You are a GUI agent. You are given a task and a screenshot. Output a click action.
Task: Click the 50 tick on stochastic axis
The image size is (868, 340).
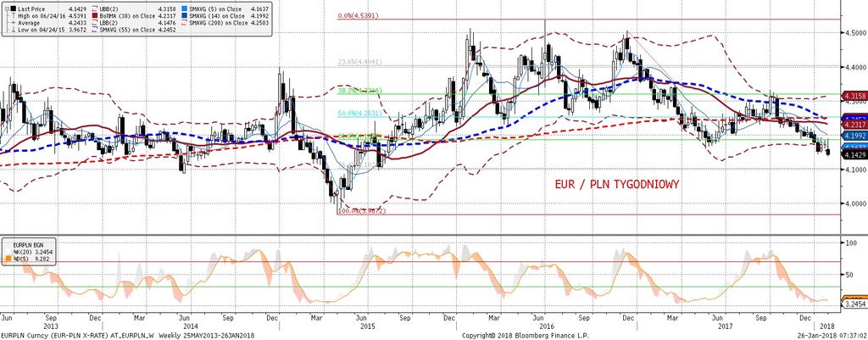tap(850, 274)
